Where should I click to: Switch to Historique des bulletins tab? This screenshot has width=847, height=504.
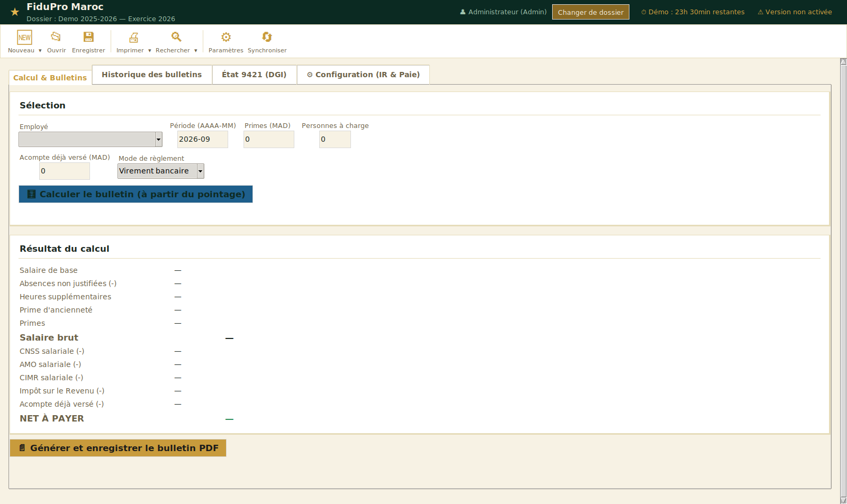point(152,75)
